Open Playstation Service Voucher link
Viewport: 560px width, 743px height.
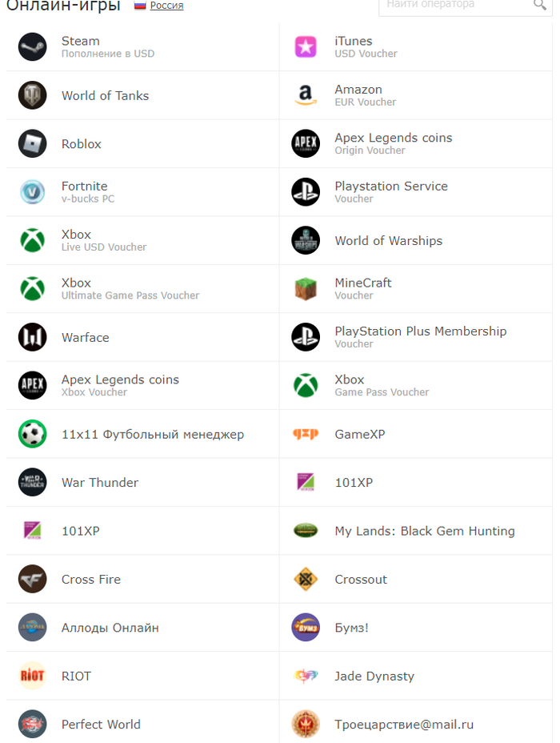(390, 191)
